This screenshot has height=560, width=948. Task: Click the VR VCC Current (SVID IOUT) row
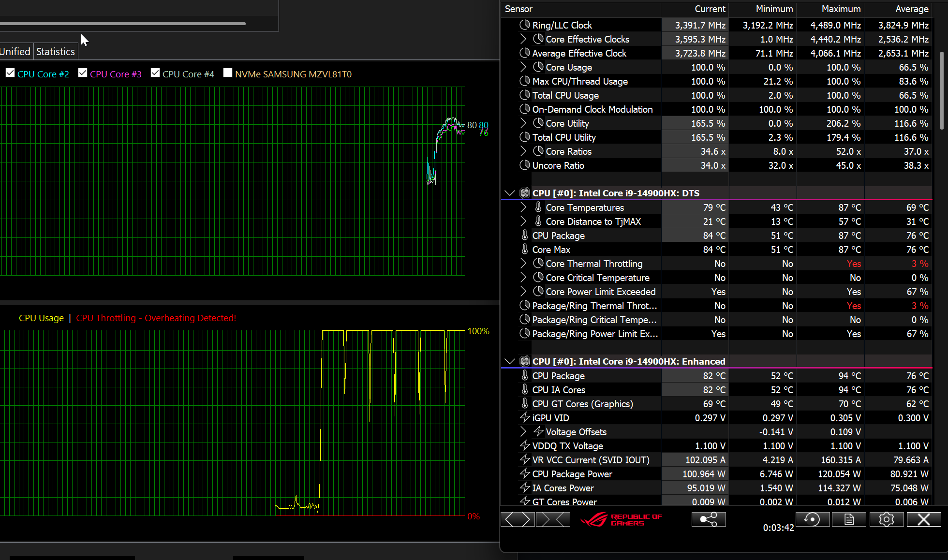(717, 459)
